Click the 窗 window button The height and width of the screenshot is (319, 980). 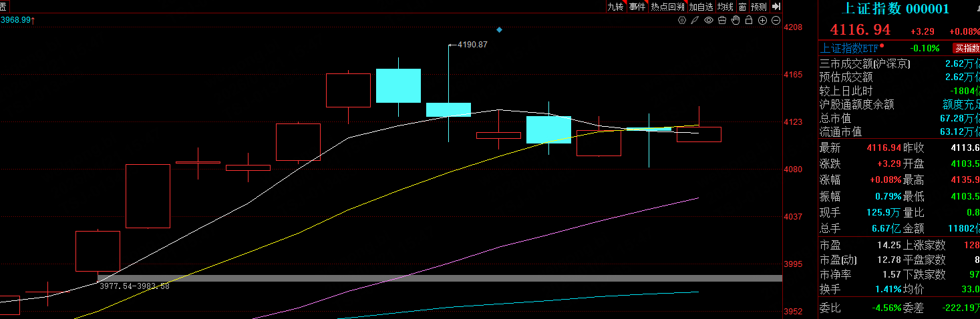(x=742, y=7)
